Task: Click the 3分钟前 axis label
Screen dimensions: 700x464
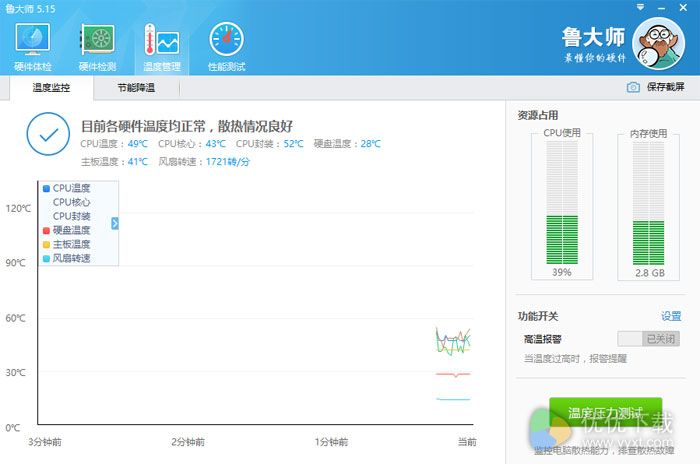Action: (45, 442)
